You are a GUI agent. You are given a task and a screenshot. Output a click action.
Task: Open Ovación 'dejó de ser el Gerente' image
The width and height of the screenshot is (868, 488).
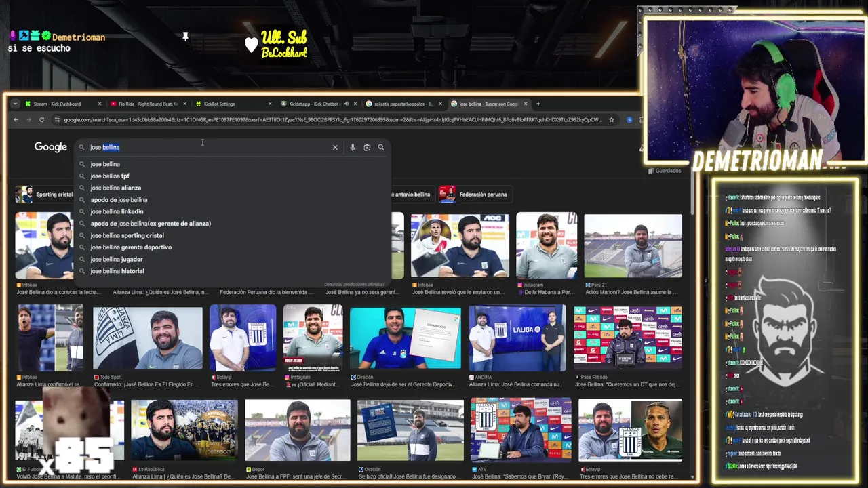[x=406, y=338]
